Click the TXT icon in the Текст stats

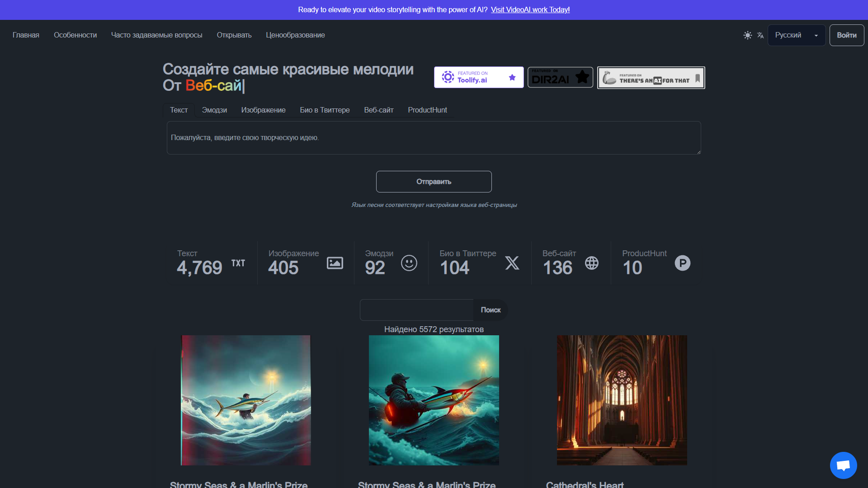238,263
